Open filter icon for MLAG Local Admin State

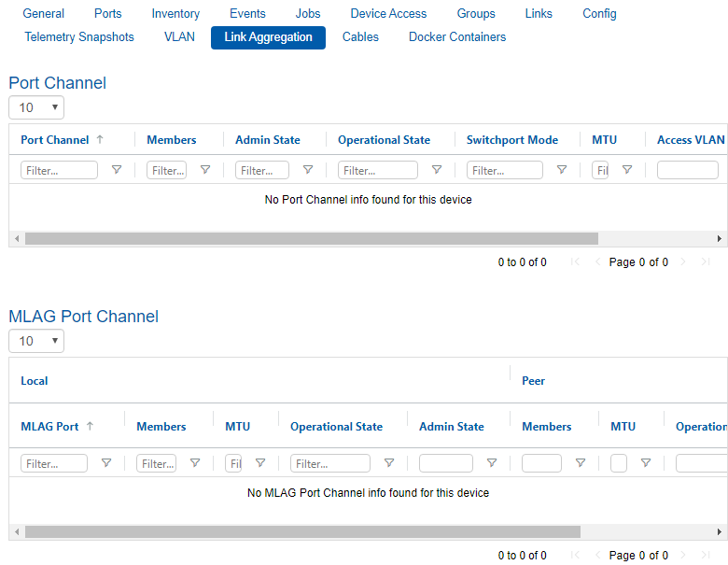pyautogui.click(x=492, y=463)
